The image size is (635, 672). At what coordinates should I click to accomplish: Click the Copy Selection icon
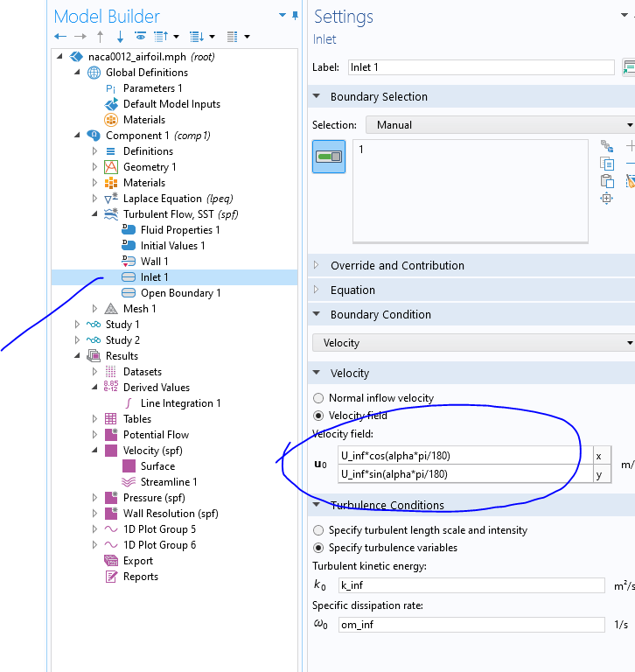[x=606, y=164]
